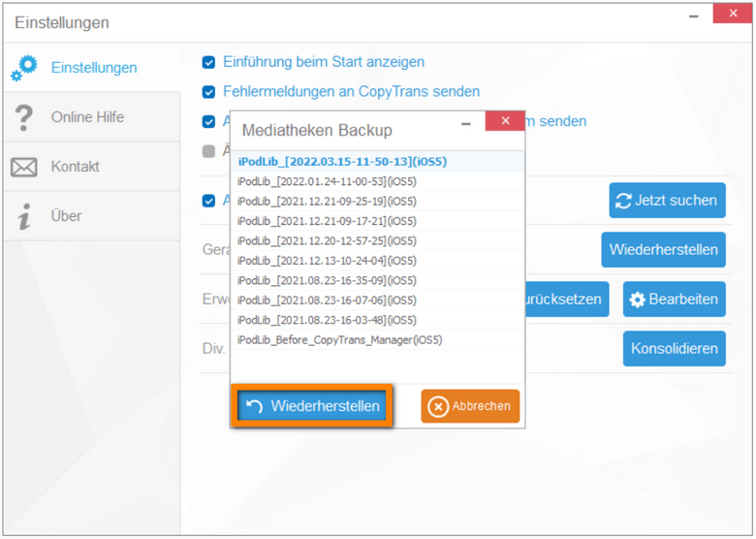Click the partially hidden Zurücksetzen button
756x539 pixels.
coord(567,300)
